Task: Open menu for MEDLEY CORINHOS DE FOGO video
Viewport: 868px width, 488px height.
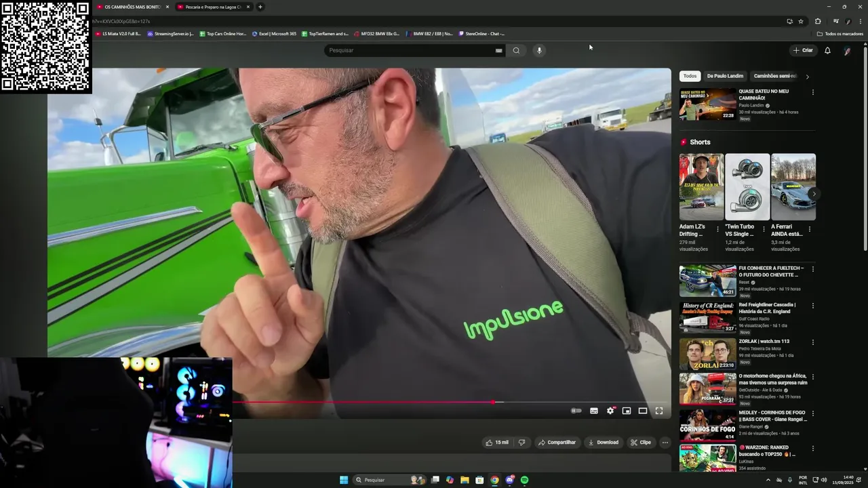Action: [x=813, y=414]
